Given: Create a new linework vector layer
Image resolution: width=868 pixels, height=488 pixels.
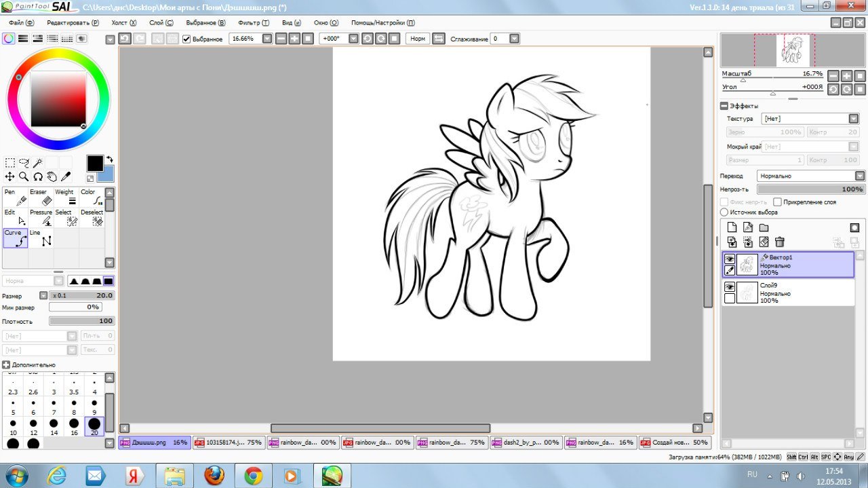Looking at the screenshot, I should coord(748,227).
